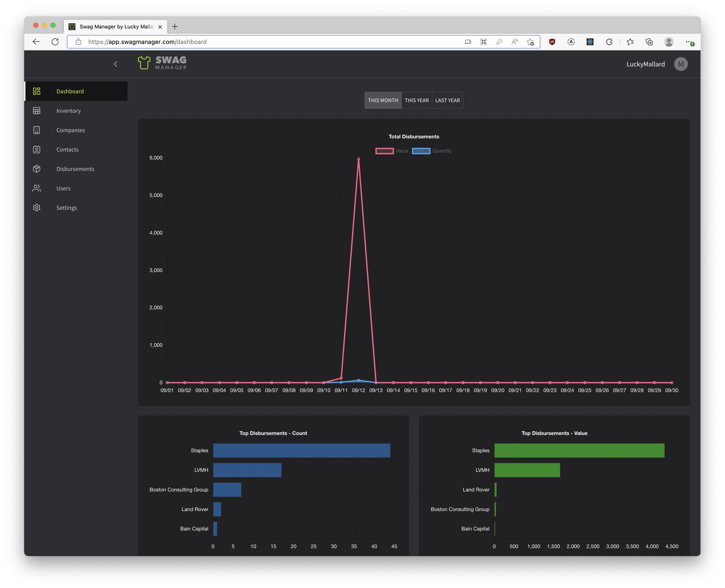This screenshot has height=588, width=725.
Task: Click the Disbursements box icon
Action: [x=37, y=169]
